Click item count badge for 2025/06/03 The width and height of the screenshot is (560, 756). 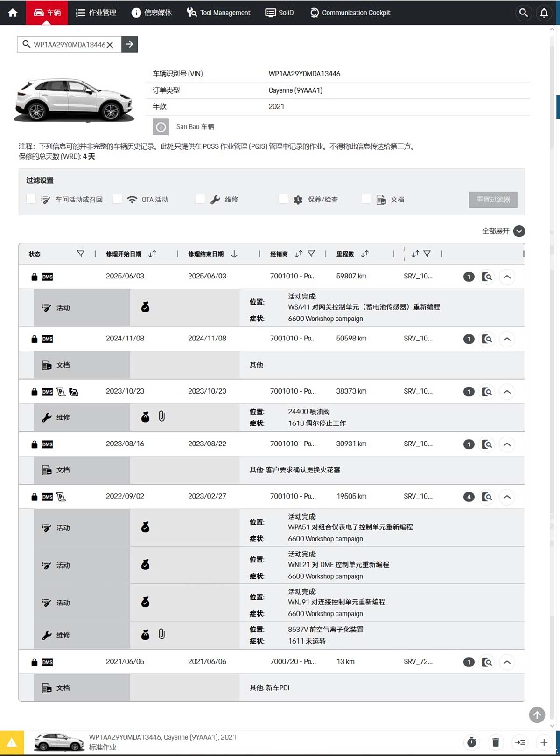(x=469, y=277)
